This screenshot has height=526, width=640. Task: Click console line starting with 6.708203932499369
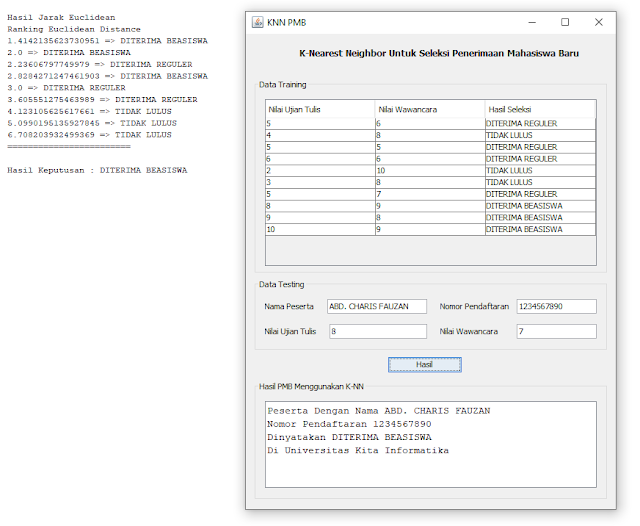coord(89,135)
